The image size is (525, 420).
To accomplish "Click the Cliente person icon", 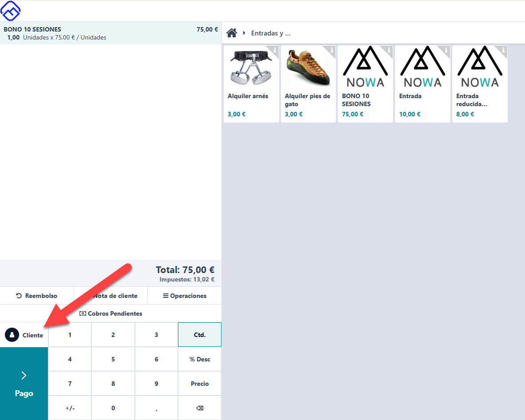I will tap(12, 335).
